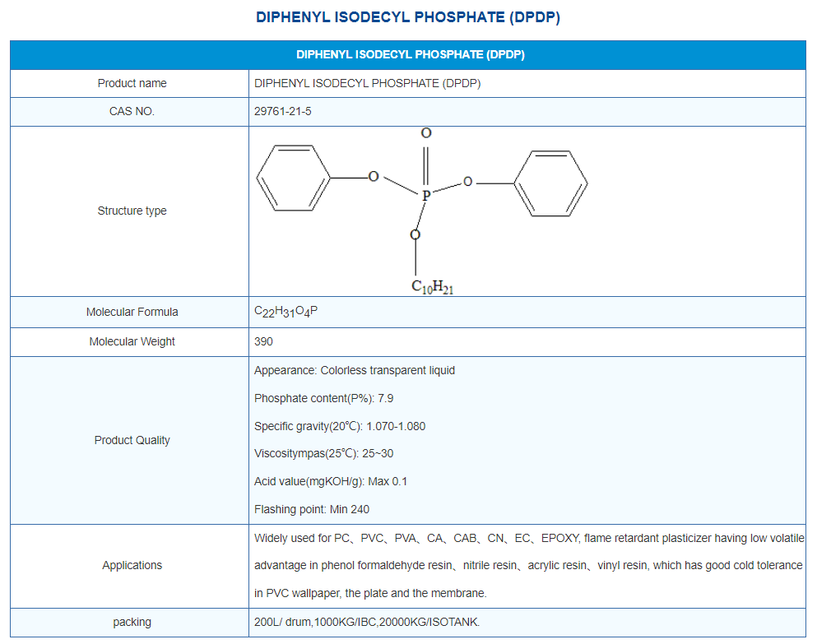Click the page title heading above the table
The image size is (817, 644).
click(x=408, y=17)
